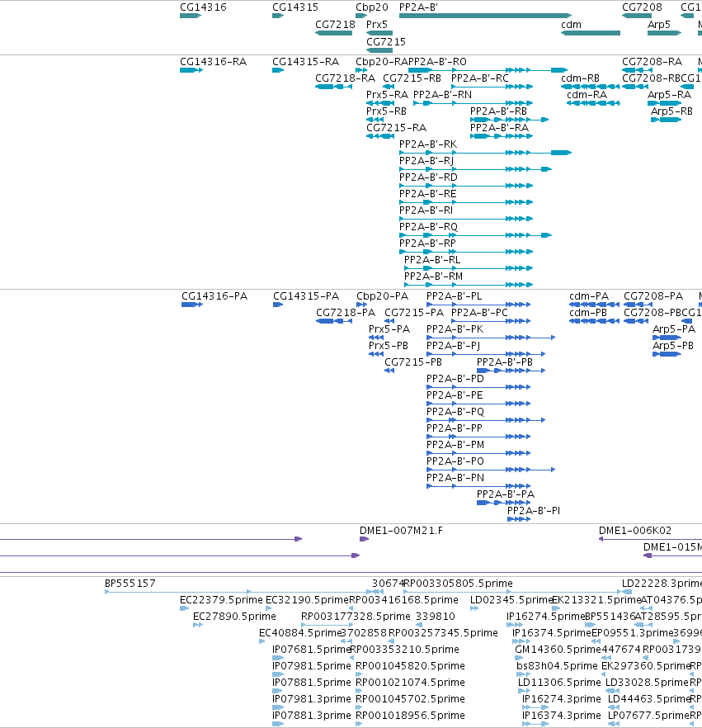Select transcript PP2A-B'-RM
The height and width of the screenshot is (728, 702).
(x=433, y=277)
